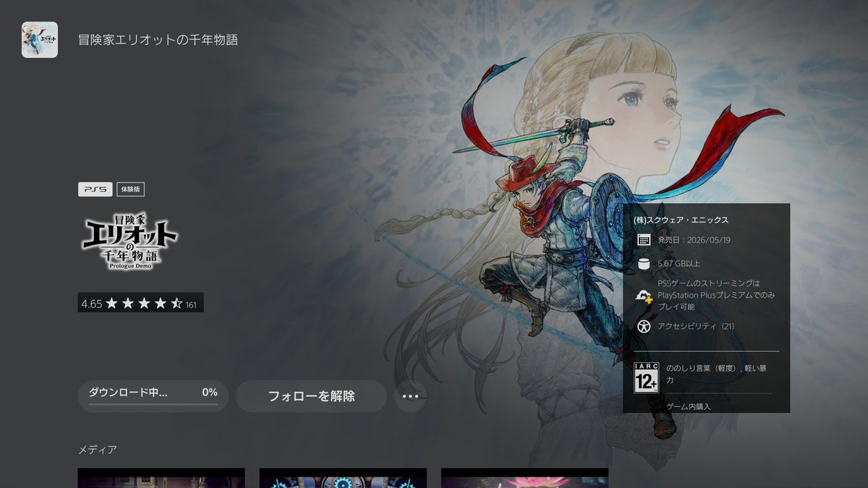Click the アクセシビリティ (21) text

696,326
